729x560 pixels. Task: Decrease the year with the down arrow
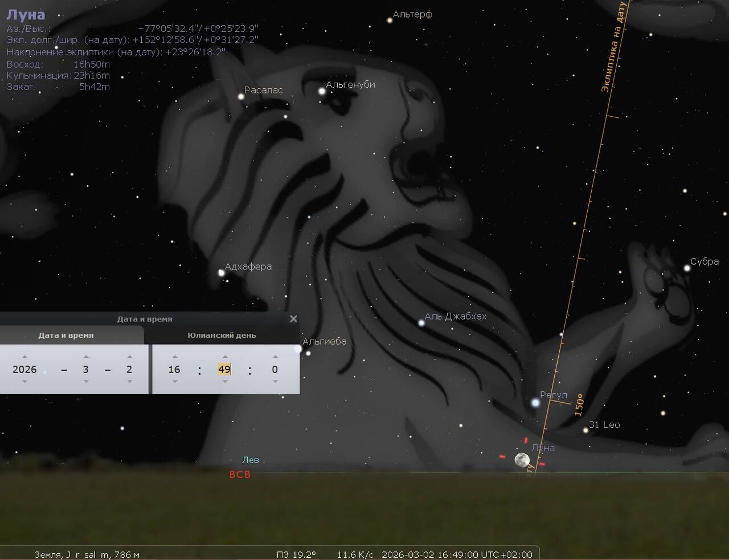coord(24,382)
